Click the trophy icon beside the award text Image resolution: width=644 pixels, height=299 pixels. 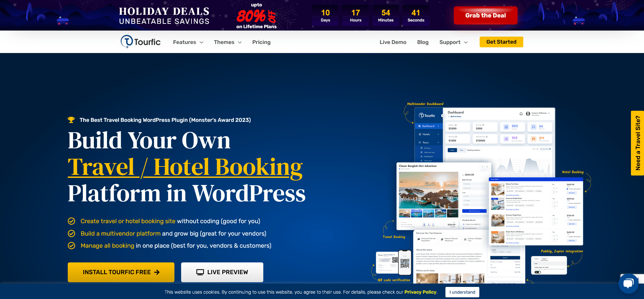tap(71, 120)
